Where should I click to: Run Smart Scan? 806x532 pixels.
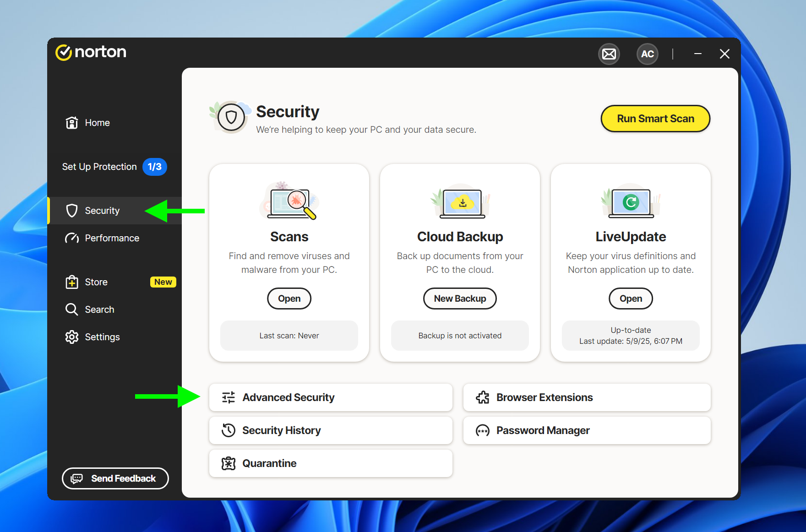tap(655, 119)
